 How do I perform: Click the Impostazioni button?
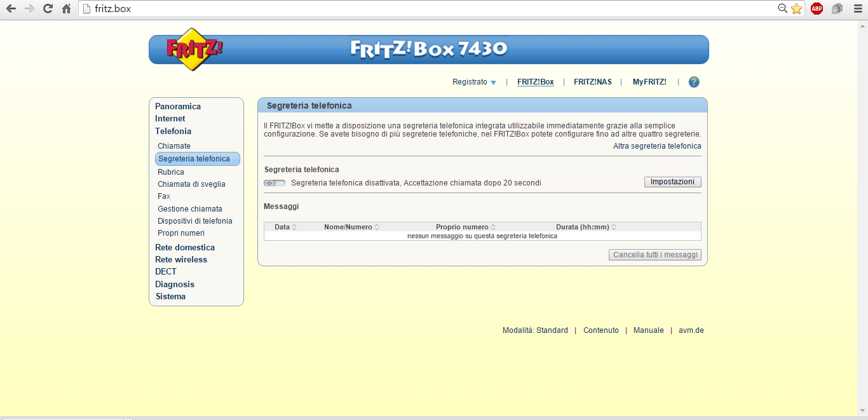[673, 182]
